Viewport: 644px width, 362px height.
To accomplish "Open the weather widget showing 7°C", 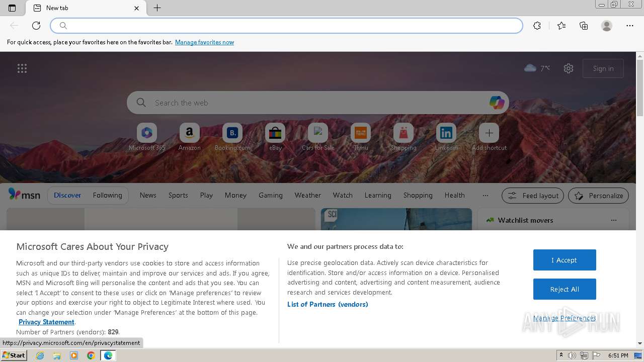I will point(537,68).
